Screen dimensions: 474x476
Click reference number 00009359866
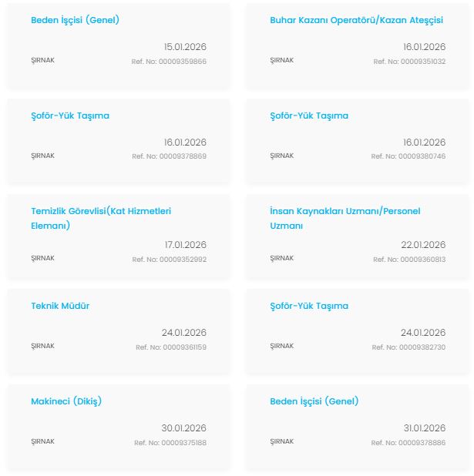169,61
